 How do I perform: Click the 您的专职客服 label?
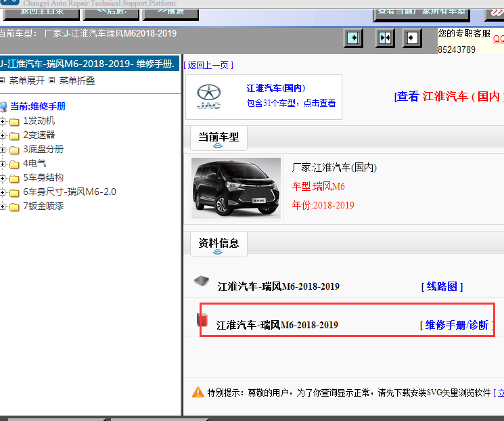coord(464,33)
